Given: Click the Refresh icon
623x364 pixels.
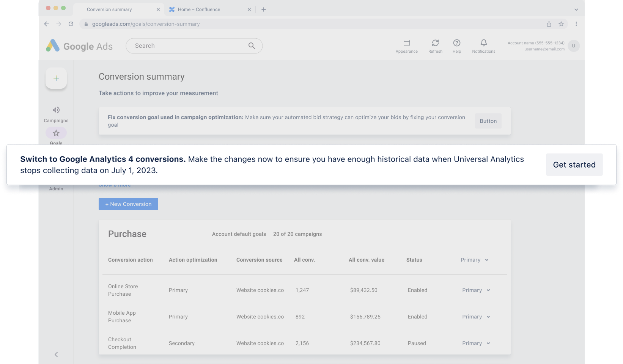Looking at the screenshot, I should pos(435,43).
